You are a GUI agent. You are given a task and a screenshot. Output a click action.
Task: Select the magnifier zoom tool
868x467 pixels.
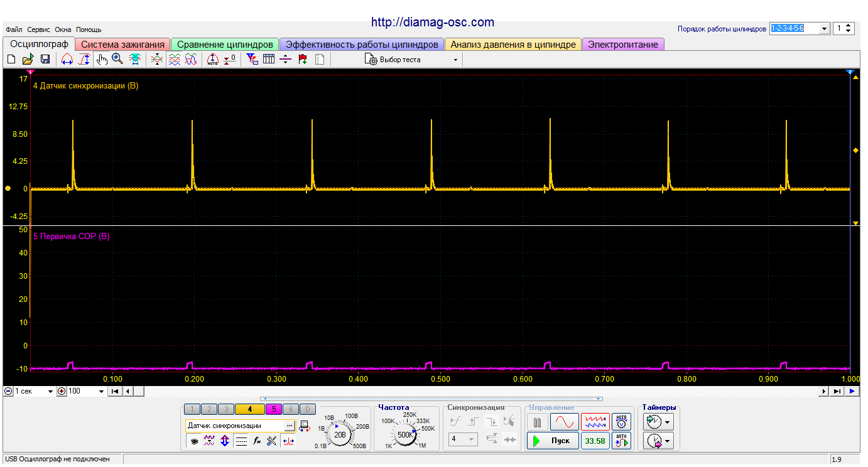[x=117, y=59]
